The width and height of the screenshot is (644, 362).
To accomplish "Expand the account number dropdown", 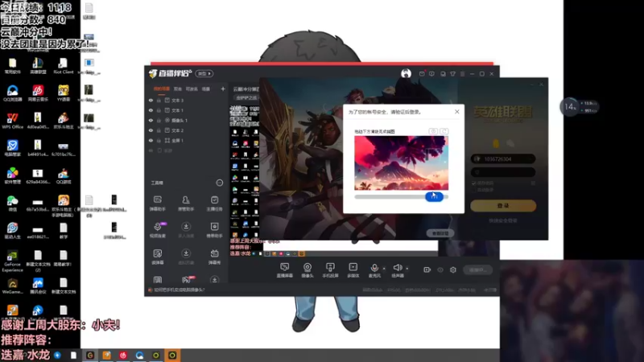I will point(530,158).
